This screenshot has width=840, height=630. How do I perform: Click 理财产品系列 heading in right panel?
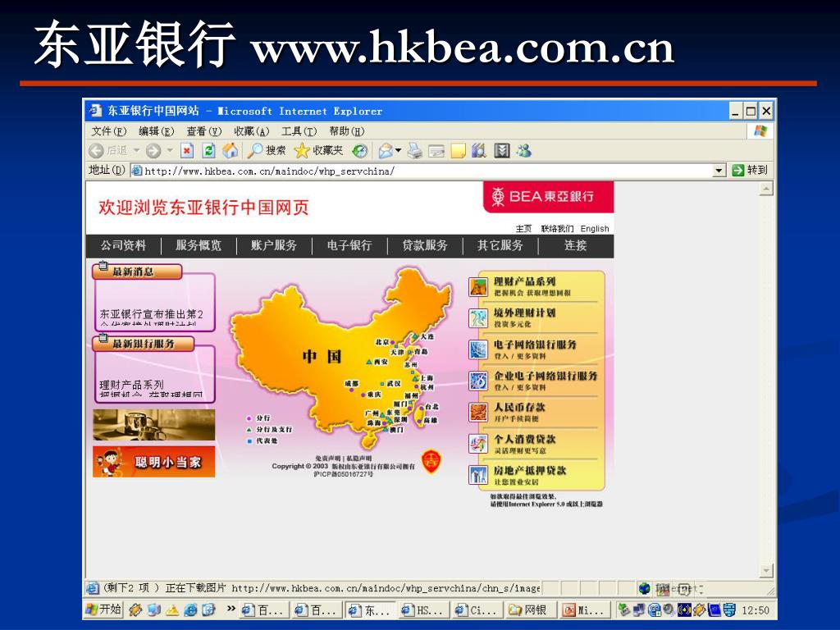(x=524, y=281)
